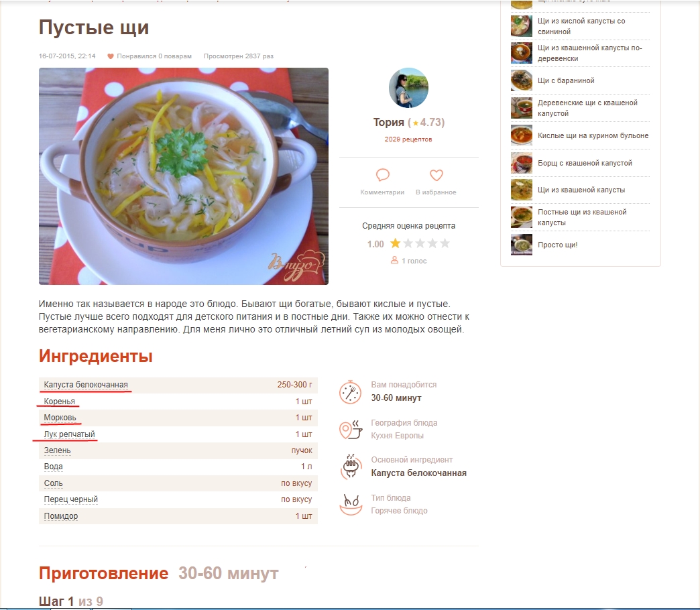Screen dimensions: 700x610
Task: Rate recipe with the fifth star
Action: 445,243
